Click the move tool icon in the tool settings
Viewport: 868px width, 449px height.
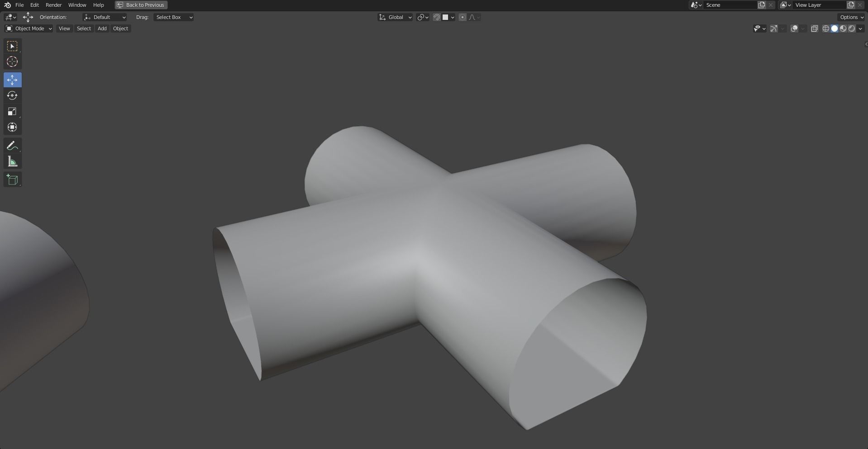click(28, 17)
